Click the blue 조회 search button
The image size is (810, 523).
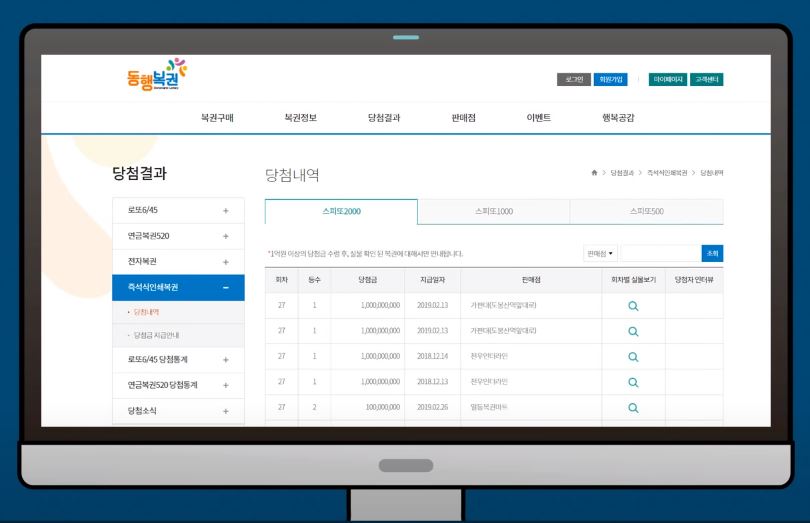pos(712,253)
